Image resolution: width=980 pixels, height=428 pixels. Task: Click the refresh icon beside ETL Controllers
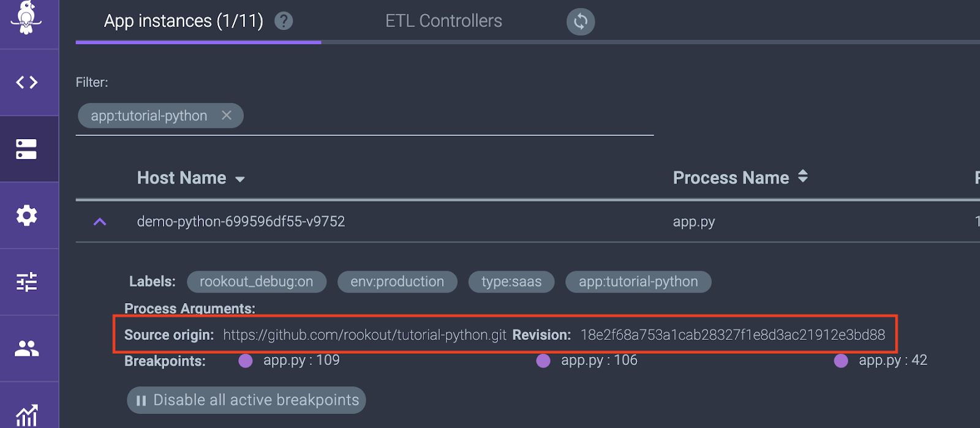[x=581, y=21]
